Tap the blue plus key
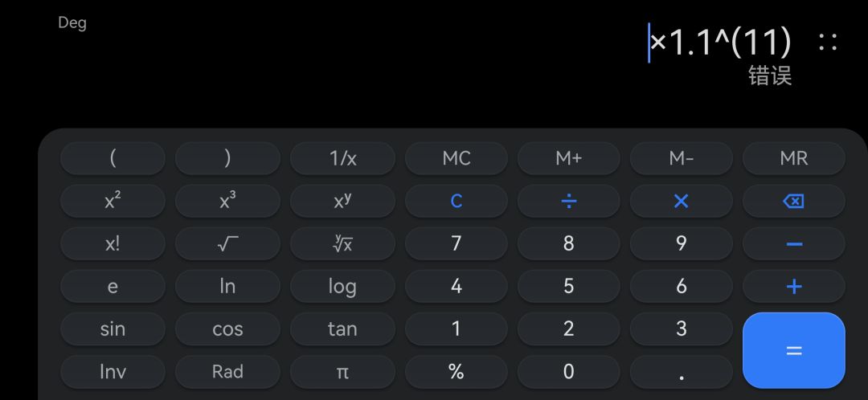Image resolution: width=868 pixels, height=400 pixels. [793, 286]
